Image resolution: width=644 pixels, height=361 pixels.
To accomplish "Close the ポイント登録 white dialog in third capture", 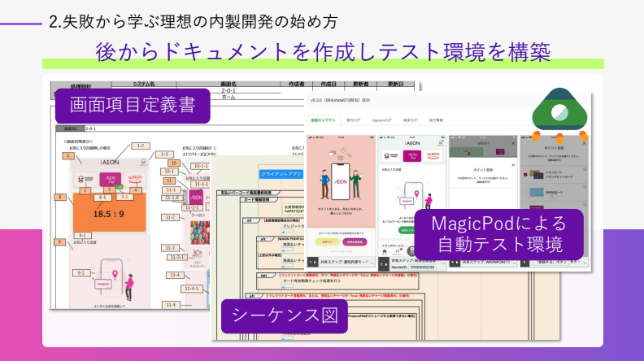I will (513, 165).
